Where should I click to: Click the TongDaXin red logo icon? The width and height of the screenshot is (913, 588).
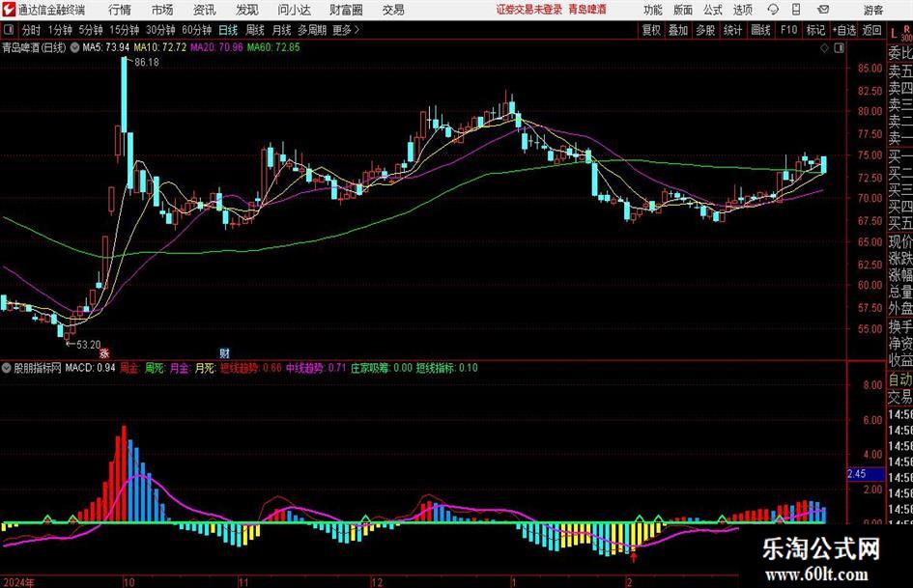coord(9,10)
